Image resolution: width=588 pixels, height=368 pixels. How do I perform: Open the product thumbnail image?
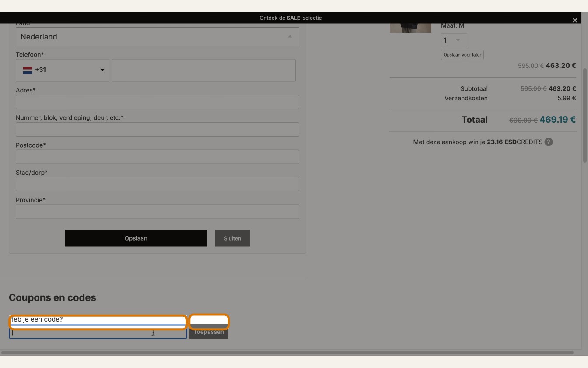[x=410, y=28]
